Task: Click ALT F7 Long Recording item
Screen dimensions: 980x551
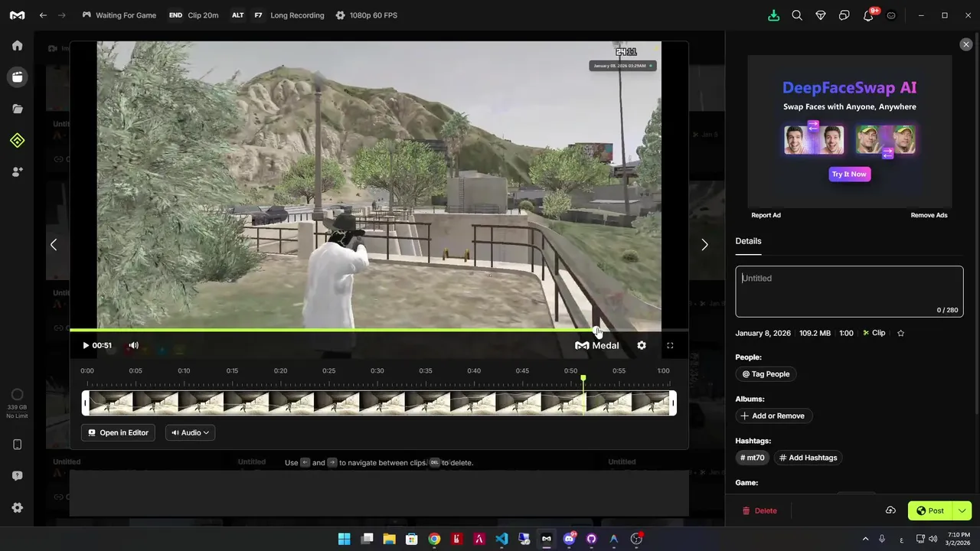Action: click(277, 15)
